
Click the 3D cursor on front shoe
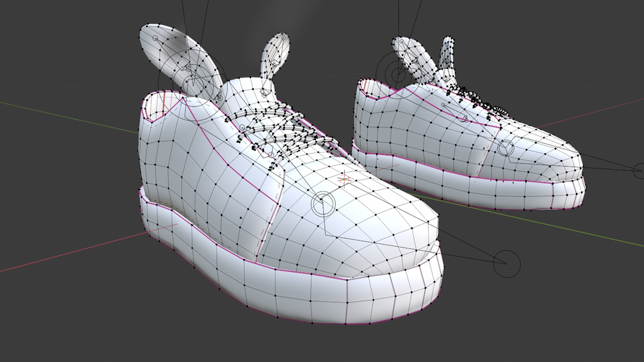coord(343,179)
